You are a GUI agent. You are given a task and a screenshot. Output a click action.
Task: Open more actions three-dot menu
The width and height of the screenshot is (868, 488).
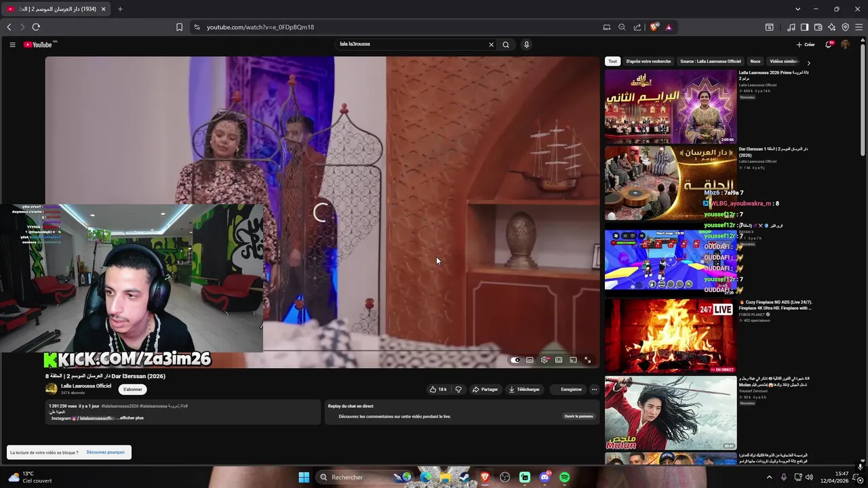[x=594, y=389]
